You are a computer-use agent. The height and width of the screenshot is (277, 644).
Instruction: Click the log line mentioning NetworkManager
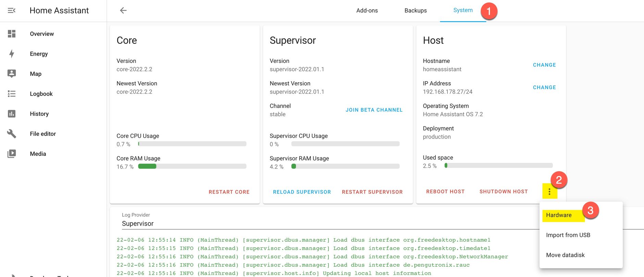312,256
